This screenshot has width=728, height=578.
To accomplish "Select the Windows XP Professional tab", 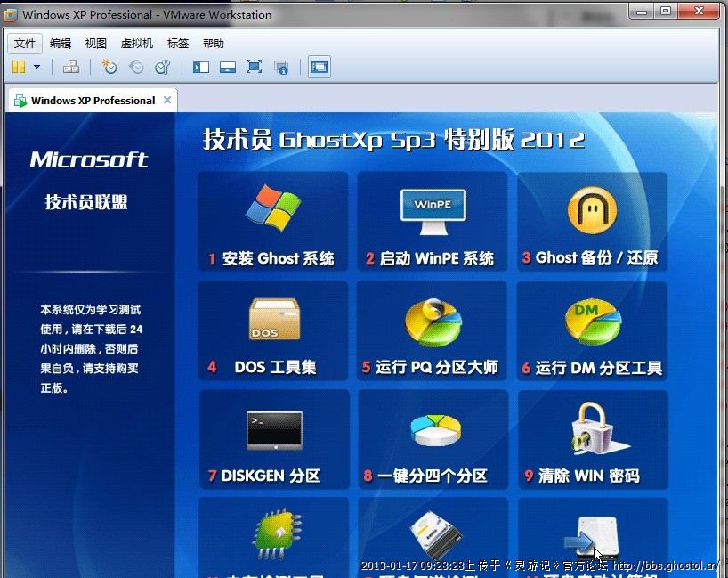I will 89,101.
